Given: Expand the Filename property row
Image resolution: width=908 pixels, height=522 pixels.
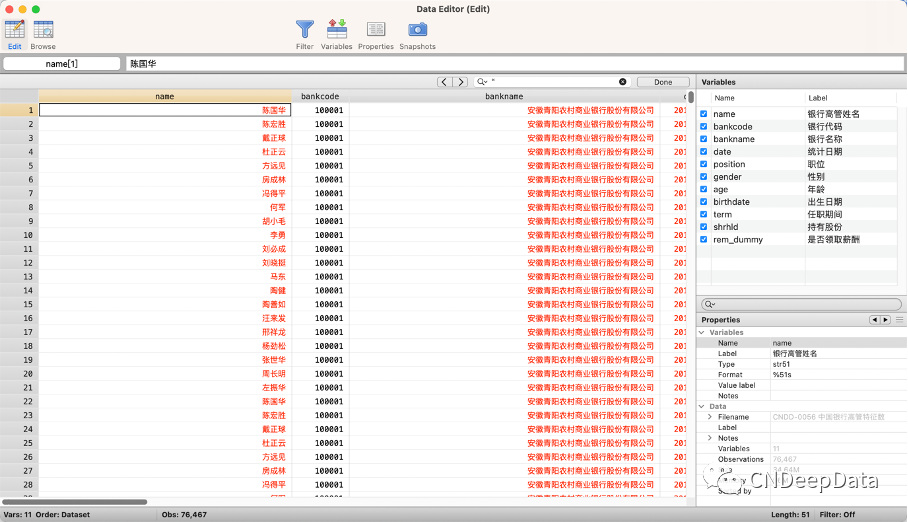Looking at the screenshot, I should (x=710, y=417).
